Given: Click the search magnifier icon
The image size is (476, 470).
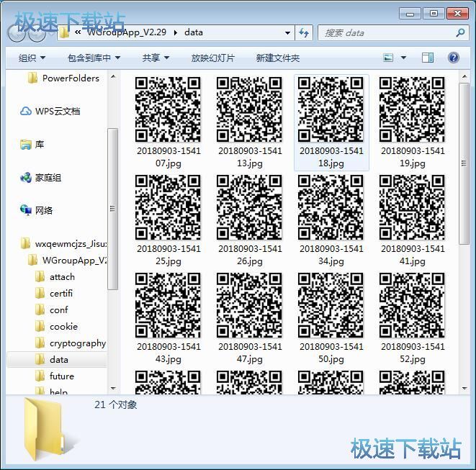Looking at the screenshot, I should tap(460, 32).
